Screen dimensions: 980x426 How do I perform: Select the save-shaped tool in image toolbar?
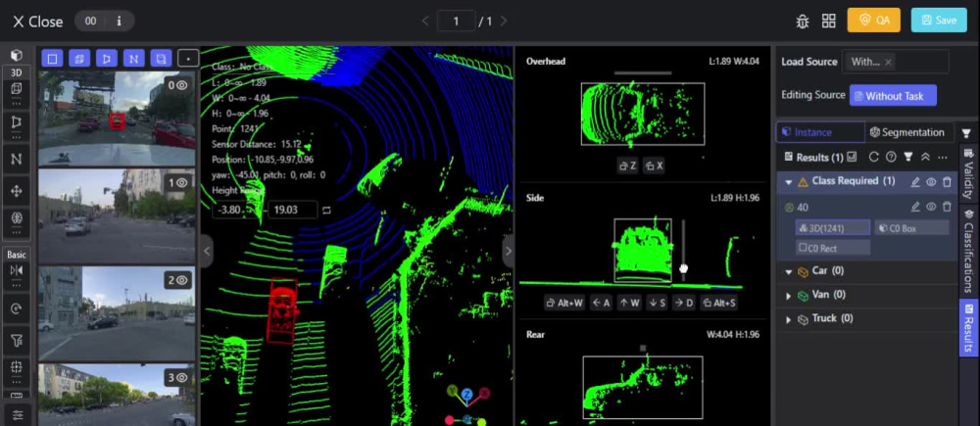pyautogui.click(x=161, y=59)
